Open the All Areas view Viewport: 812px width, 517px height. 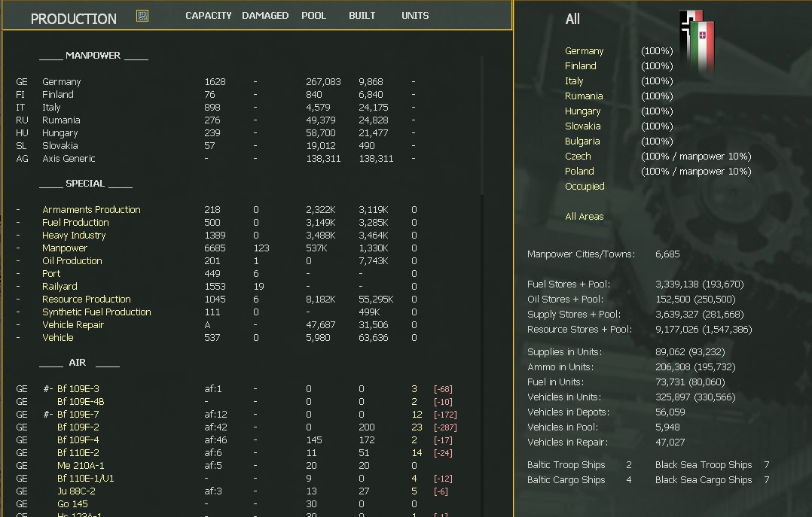[x=584, y=216]
